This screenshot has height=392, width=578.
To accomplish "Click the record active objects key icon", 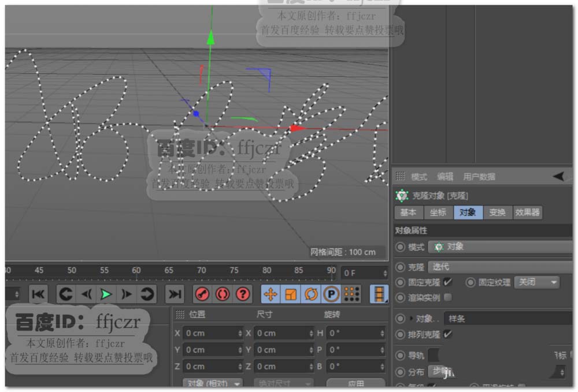I will (202, 294).
